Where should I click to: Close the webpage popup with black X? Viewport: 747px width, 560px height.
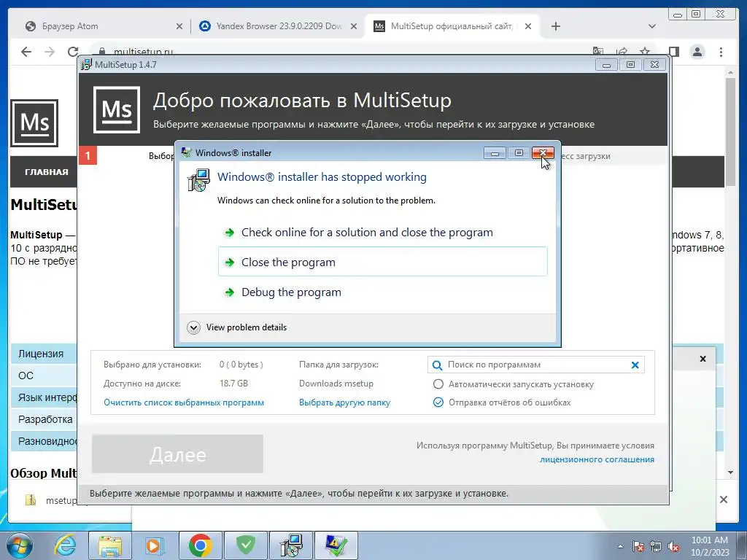(703, 359)
